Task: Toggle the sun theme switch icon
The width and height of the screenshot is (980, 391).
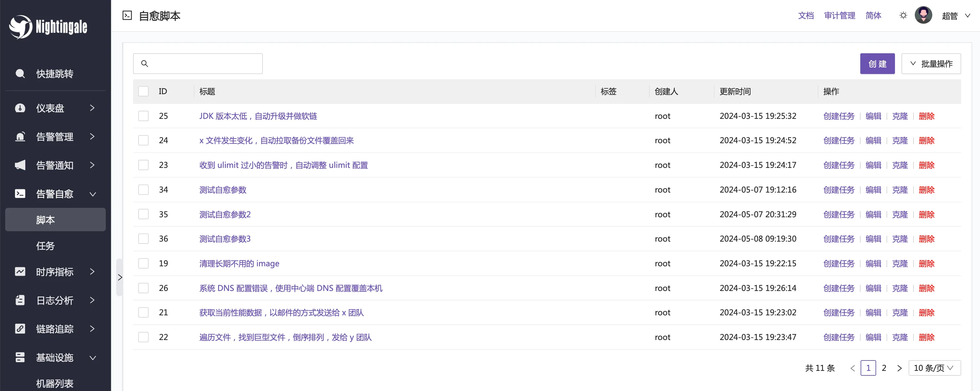Action: [x=903, y=16]
